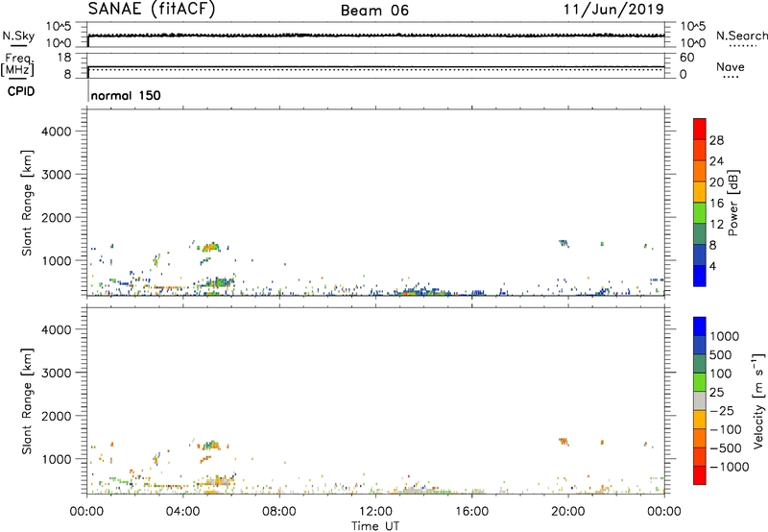768x532 pixels.
Task: Click the 10^5 tick beside N.Search
Action: pyautogui.click(x=693, y=26)
